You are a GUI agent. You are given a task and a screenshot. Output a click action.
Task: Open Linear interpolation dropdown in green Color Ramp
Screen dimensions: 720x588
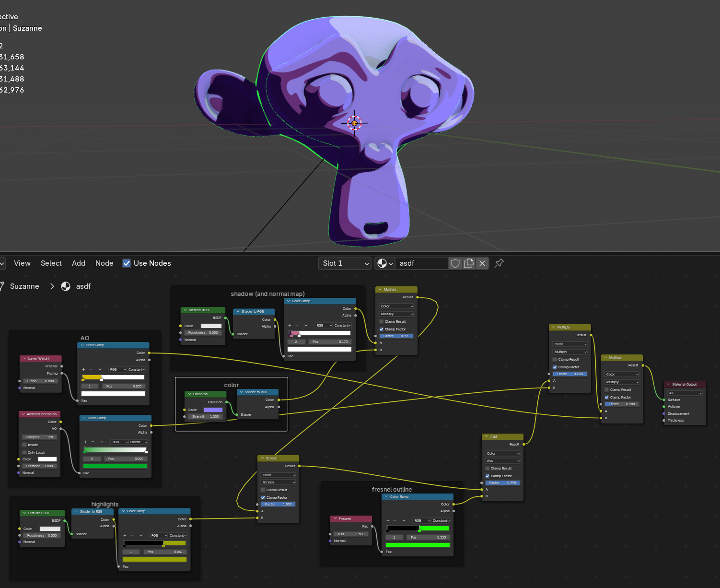point(138,442)
